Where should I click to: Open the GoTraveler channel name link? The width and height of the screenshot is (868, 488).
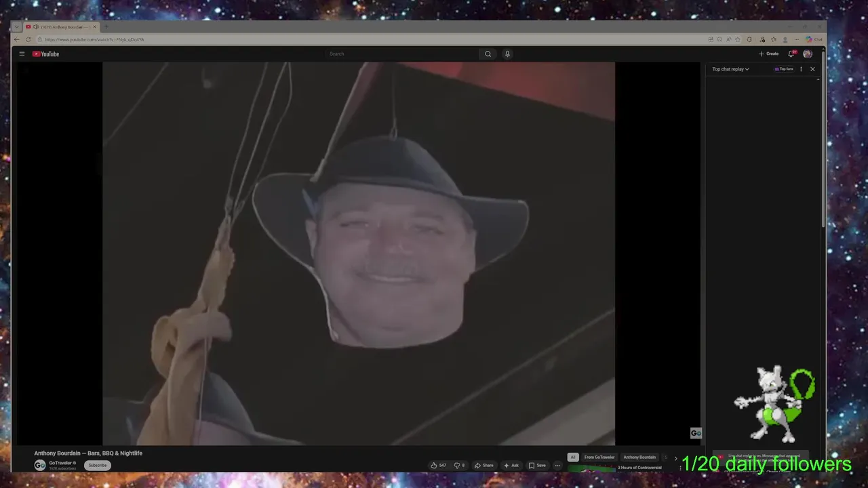(60, 463)
